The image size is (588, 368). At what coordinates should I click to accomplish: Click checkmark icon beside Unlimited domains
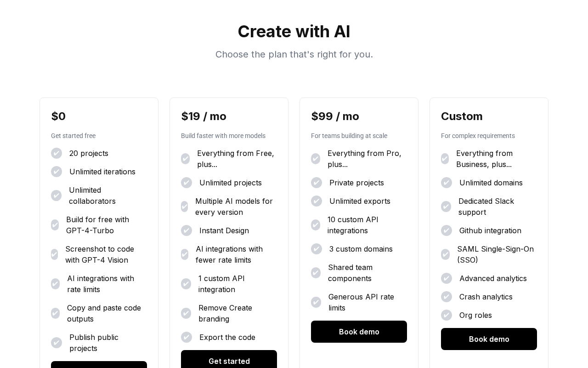[x=447, y=183]
